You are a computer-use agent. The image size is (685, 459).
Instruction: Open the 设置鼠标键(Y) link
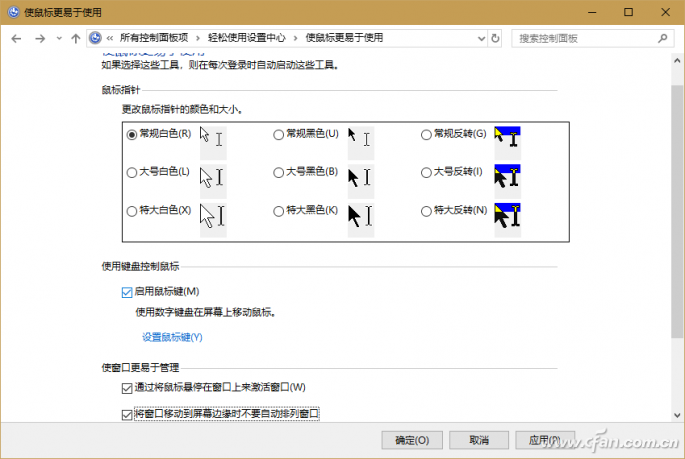pyautogui.click(x=172, y=337)
